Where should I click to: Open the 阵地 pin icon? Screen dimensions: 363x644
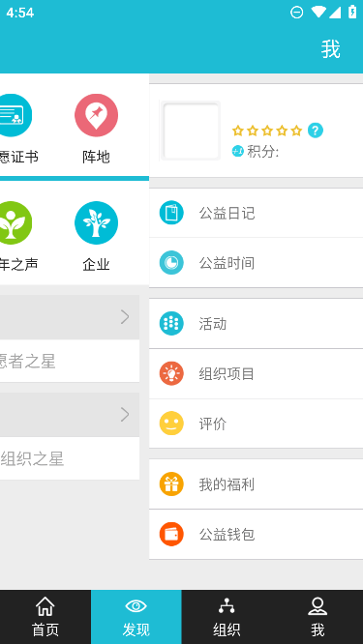click(96, 115)
